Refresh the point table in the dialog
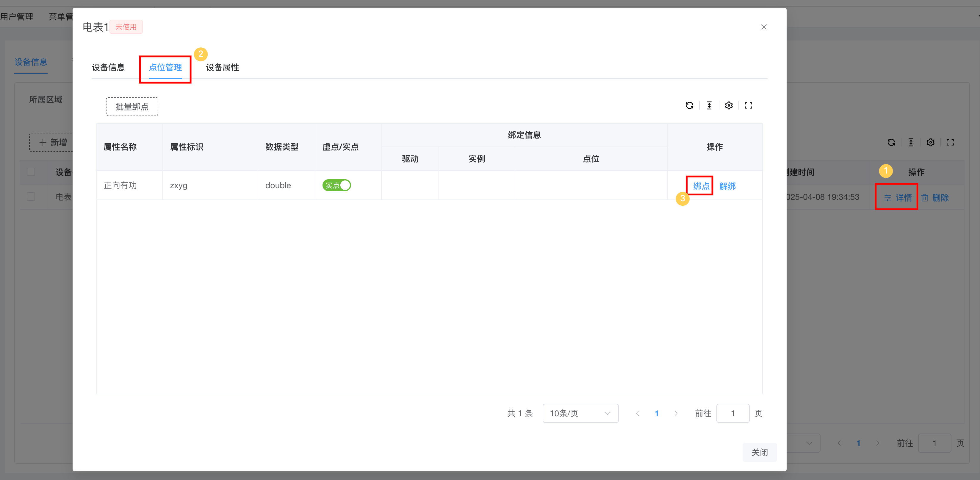This screenshot has height=480, width=980. coord(689,105)
